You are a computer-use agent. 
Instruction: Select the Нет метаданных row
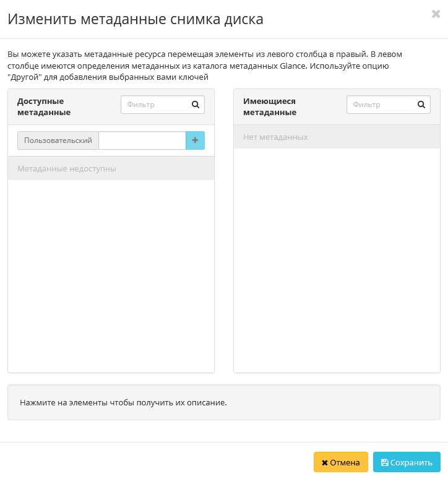(x=337, y=137)
